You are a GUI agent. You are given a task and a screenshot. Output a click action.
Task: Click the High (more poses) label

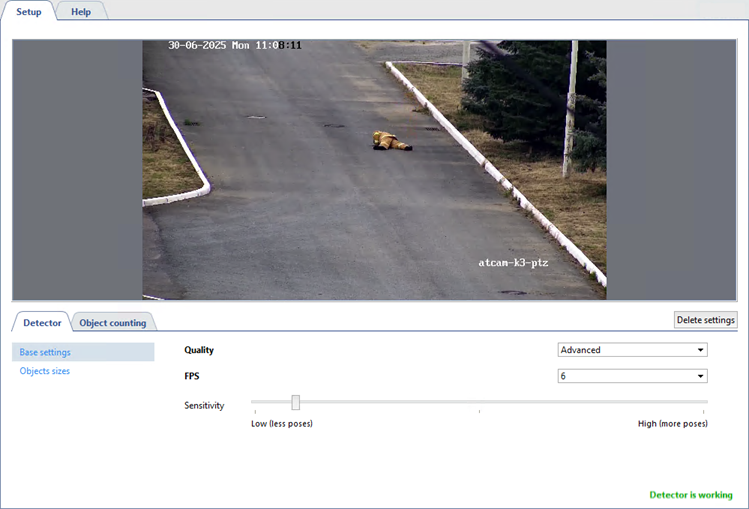pyautogui.click(x=672, y=424)
